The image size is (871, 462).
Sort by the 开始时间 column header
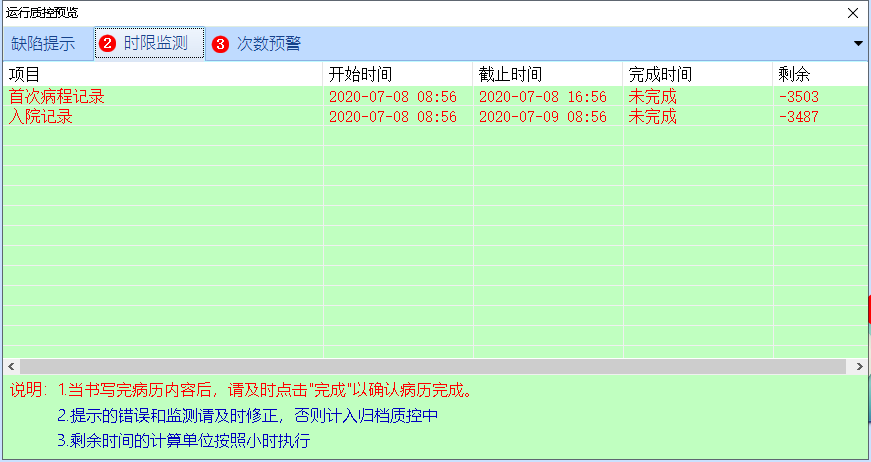pos(398,74)
